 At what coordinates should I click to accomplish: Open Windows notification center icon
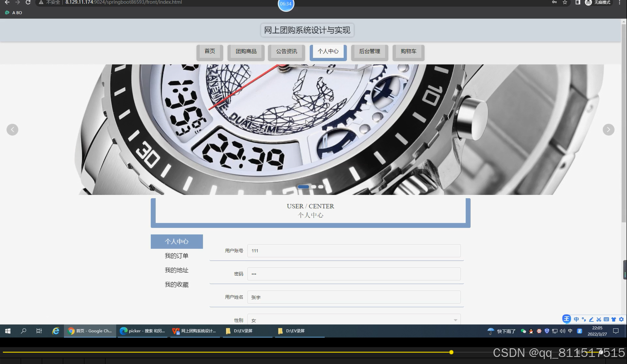point(616,331)
